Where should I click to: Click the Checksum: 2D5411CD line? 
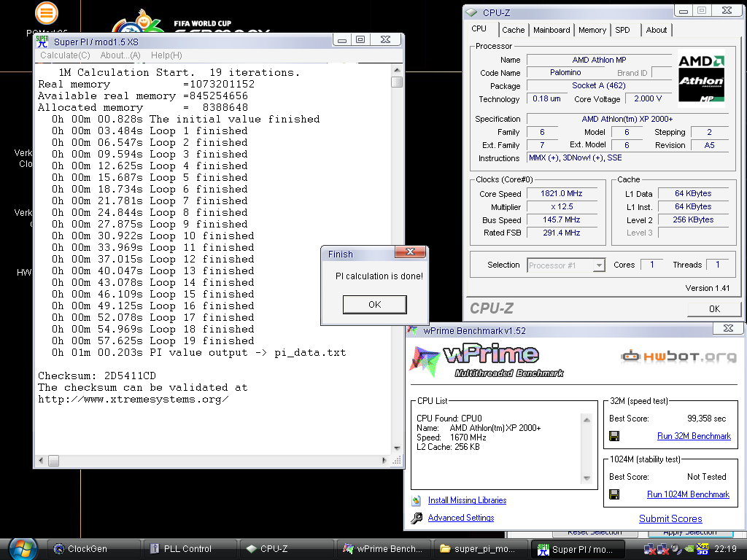coord(97,376)
